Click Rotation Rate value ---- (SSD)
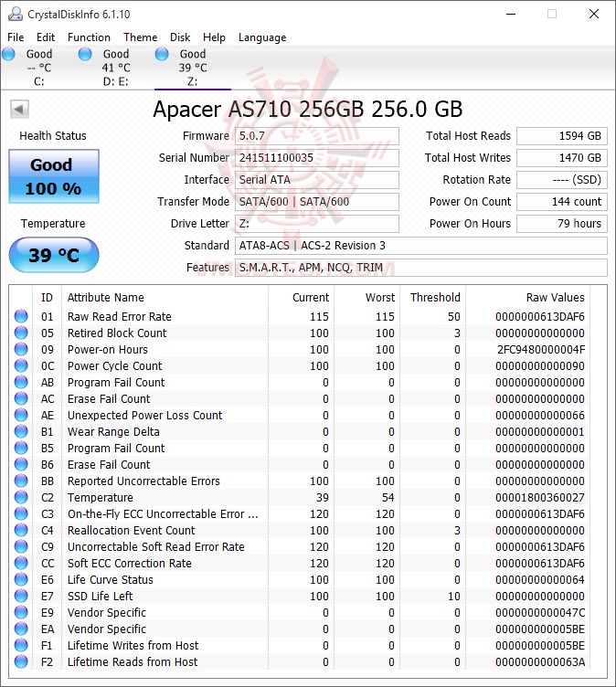 pyautogui.click(x=562, y=180)
